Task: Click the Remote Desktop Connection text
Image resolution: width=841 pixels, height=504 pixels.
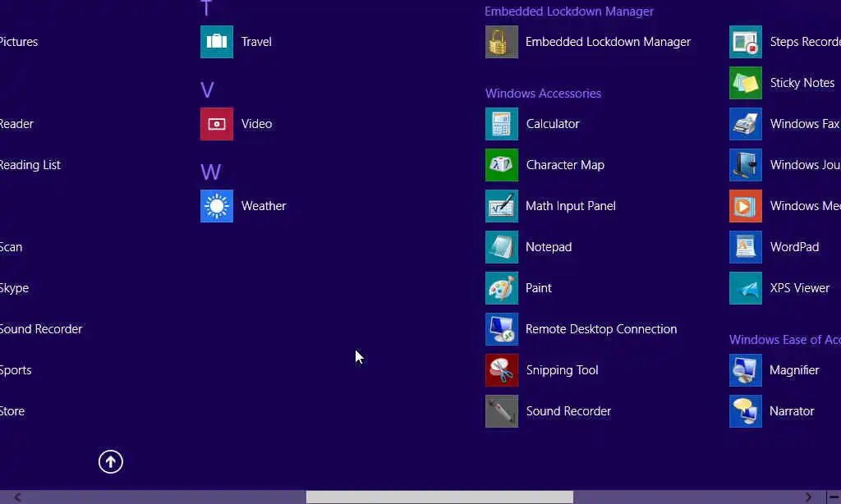Action: click(601, 329)
